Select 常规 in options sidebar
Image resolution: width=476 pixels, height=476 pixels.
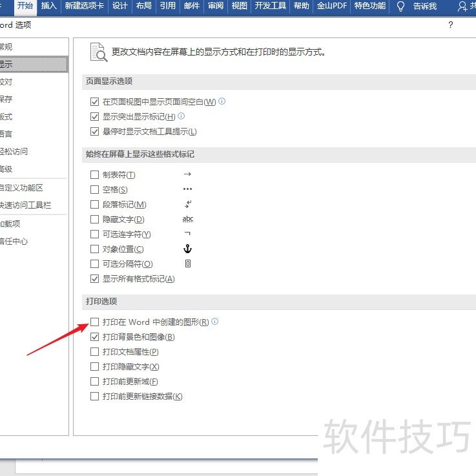click(34, 47)
